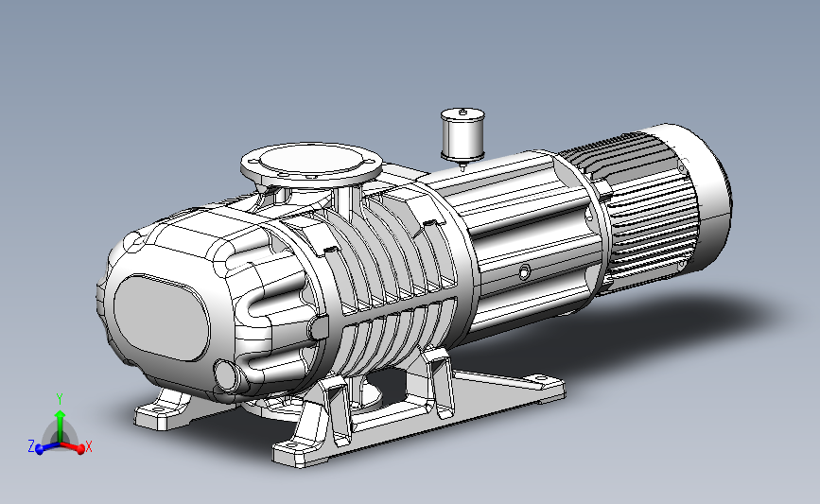Screen dimensions: 820x504
Task: Select the mounting hole on the front-most base foot
Action: pyautogui.click(x=290, y=445)
